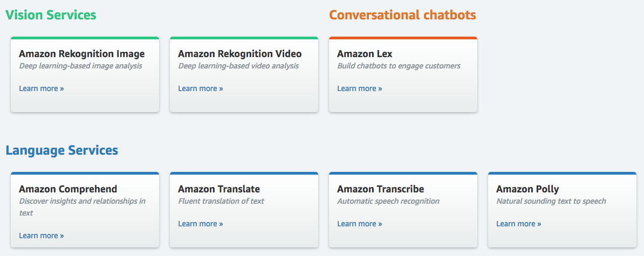The width and height of the screenshot is (644, 256).
Task: Follow Learn more for Amazon Polly
Action: pos(519,224)
